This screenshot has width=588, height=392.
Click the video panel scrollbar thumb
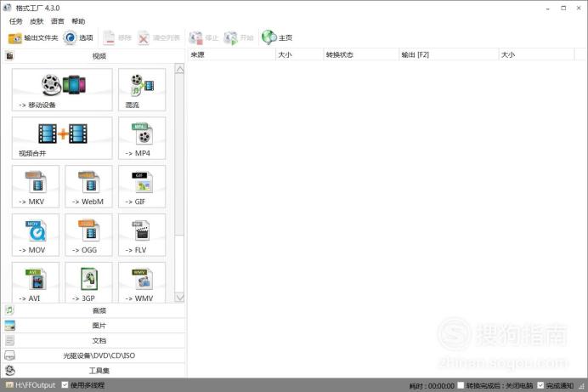[x=179, y=155]
